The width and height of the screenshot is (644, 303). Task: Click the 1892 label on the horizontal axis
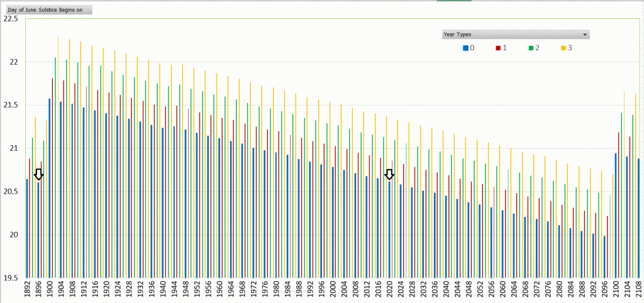pos(28,290)
